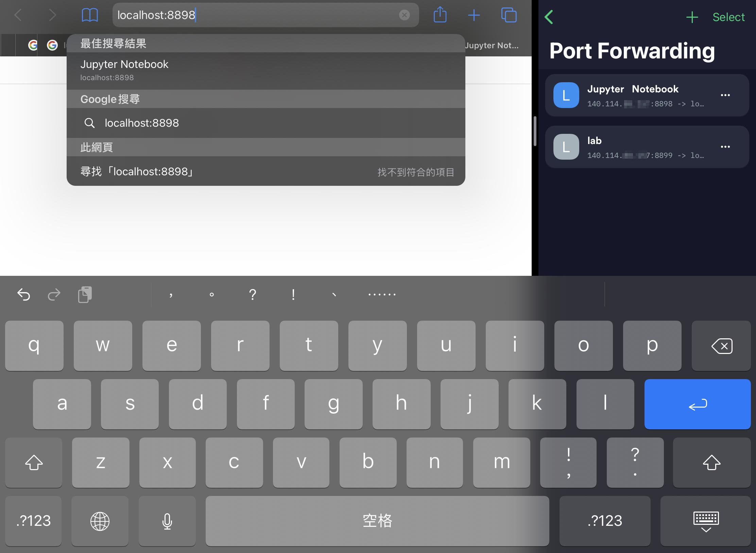Image resolution: width=756 pixels, height=553 pixels.
Task: Open more options for the lab forwarding
Action: [x=725, y=147]
